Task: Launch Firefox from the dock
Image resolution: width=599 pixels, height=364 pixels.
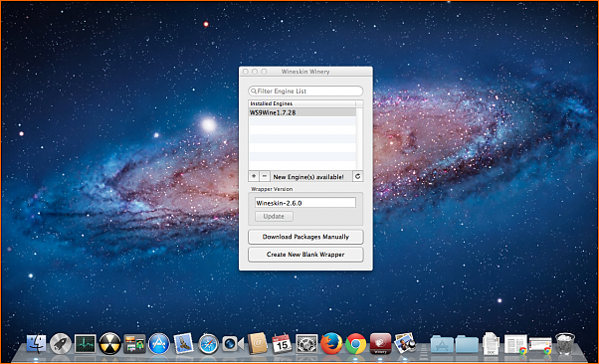Action: pos(331,343)
